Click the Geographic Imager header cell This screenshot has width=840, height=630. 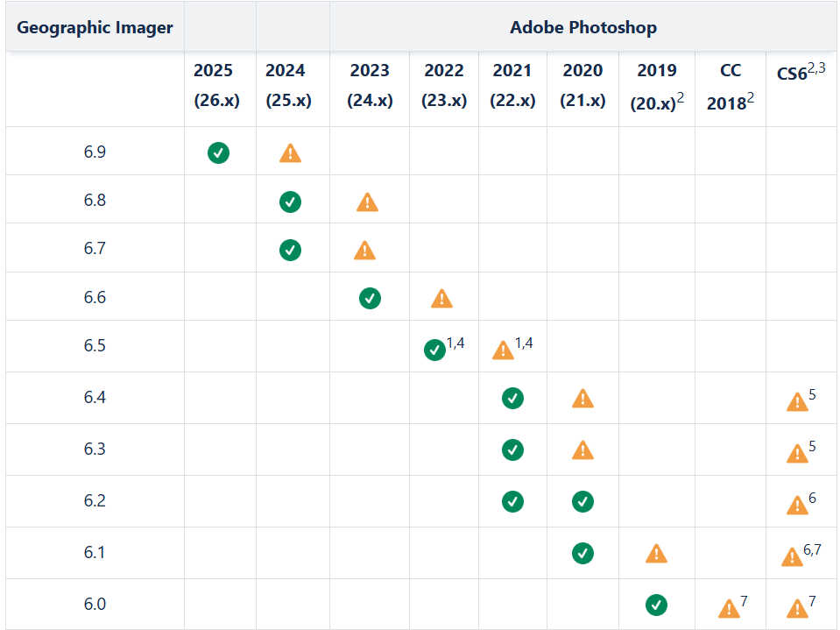[x=95, y=27]
